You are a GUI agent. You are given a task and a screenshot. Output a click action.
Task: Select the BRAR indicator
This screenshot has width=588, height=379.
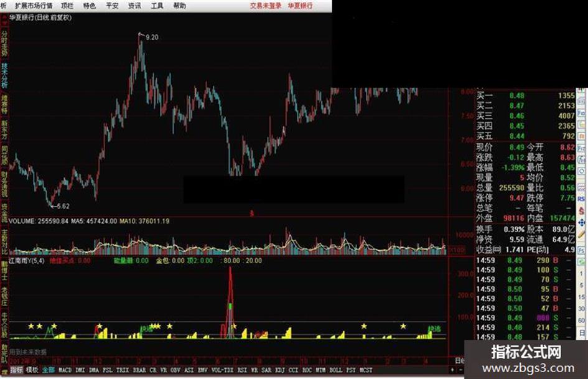coord(139,370)
